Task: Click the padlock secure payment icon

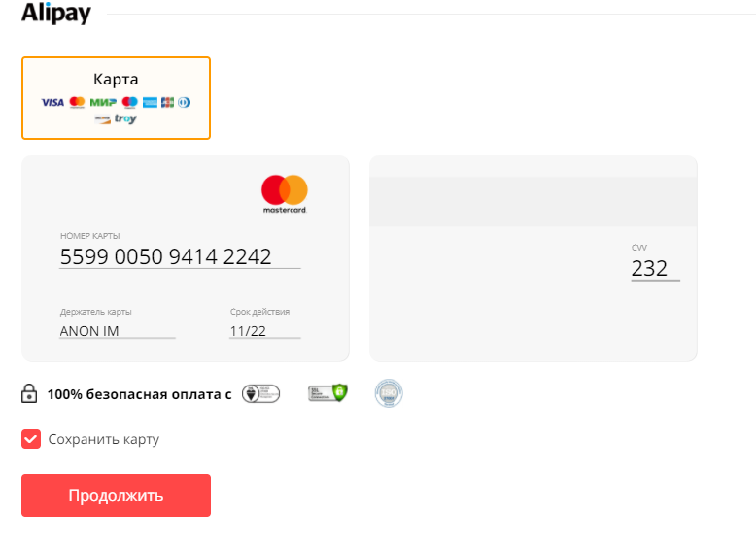Action: [30, 394]
